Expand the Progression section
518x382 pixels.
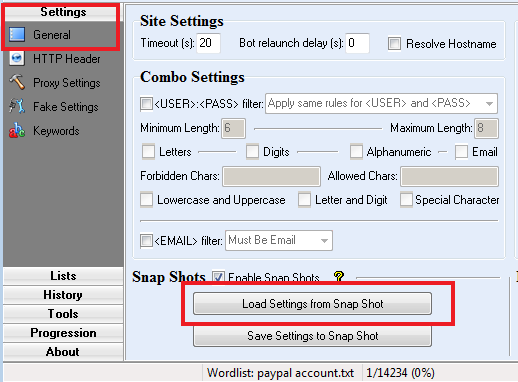63,333
